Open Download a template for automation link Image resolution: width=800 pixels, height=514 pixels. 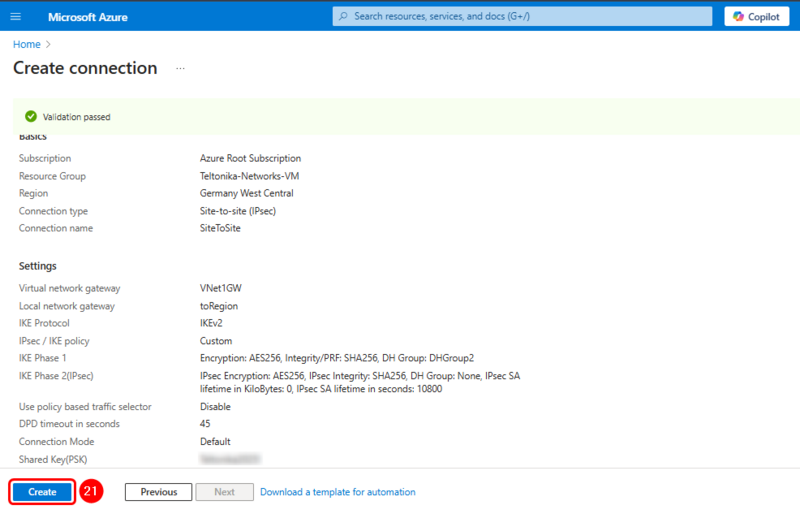click(x=337, y=492)
